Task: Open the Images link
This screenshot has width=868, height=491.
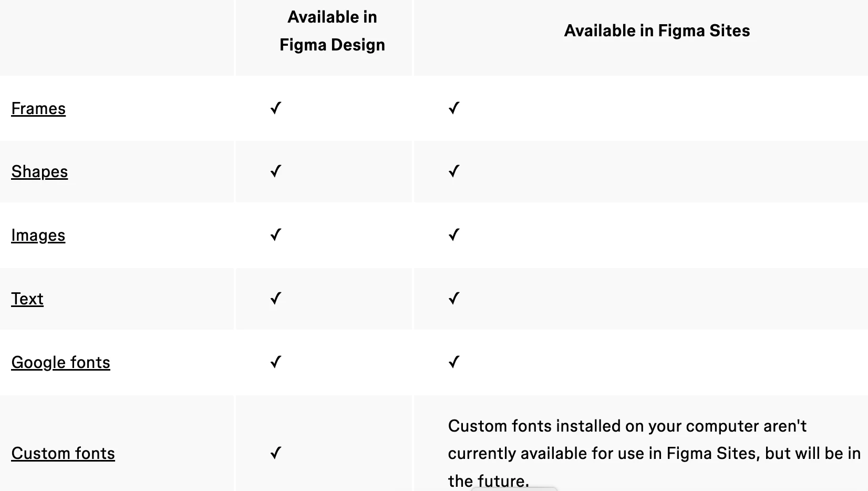Action: [x=38, y=235]
